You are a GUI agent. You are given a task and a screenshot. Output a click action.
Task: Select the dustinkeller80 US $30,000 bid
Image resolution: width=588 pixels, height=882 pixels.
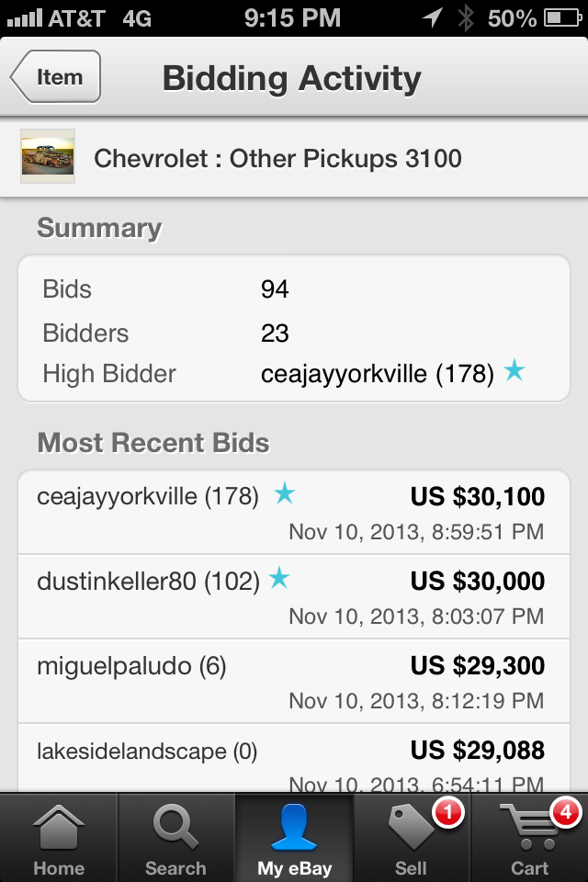(294, 597)
